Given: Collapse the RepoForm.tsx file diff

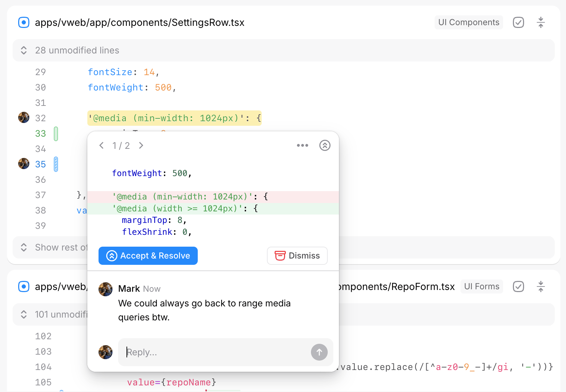Looking at the screenshot, I should tap(540, 286).
